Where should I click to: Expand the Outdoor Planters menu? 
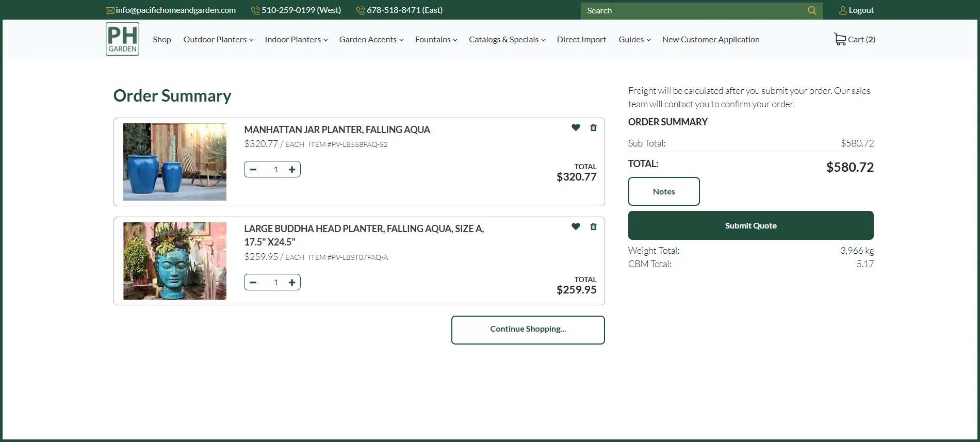pyautogui.click(x=218, y=40)
